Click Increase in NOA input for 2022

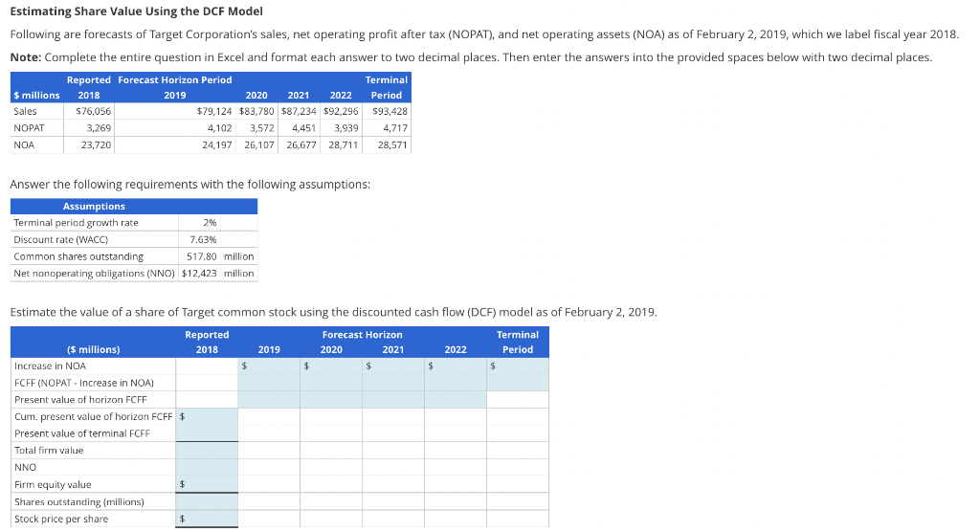(x=456, y=366)
